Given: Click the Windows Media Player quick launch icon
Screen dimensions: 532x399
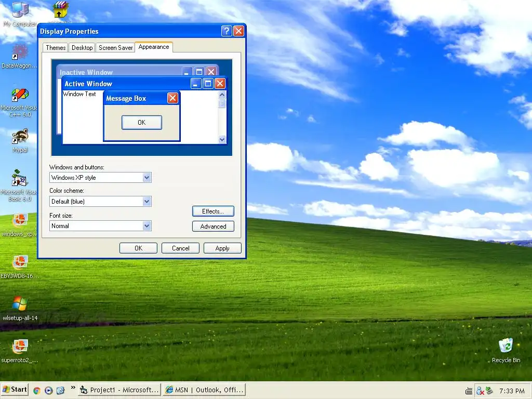Looking at the screenshot, I should 48,391.
